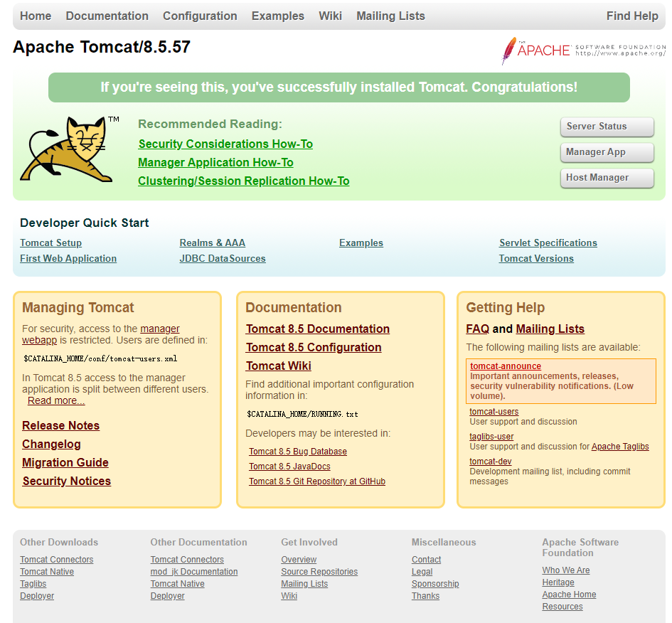Open Thanks link under Miscellaneous
Viewport: 672px width, 623px height.
click(x=425, y=596)
